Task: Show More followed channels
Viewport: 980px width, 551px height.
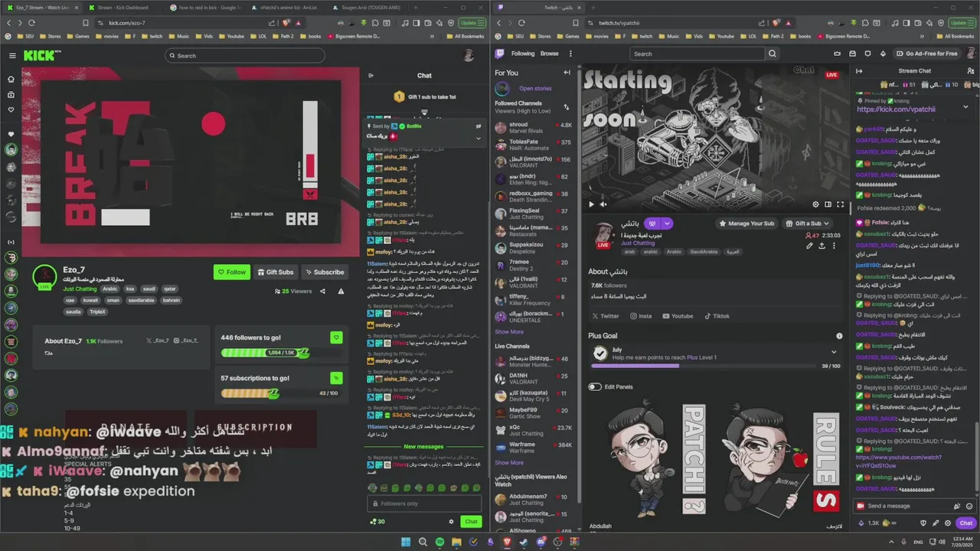Action: (509, 332)
